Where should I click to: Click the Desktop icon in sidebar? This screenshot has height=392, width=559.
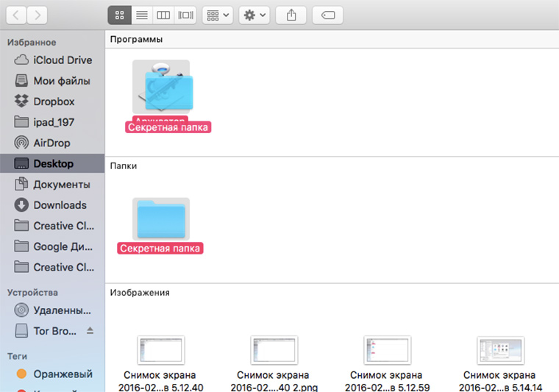click(x=21, y=163)
